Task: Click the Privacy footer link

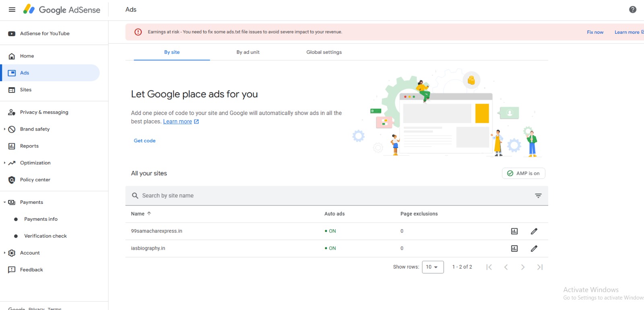Action: [x=37, y=309]
